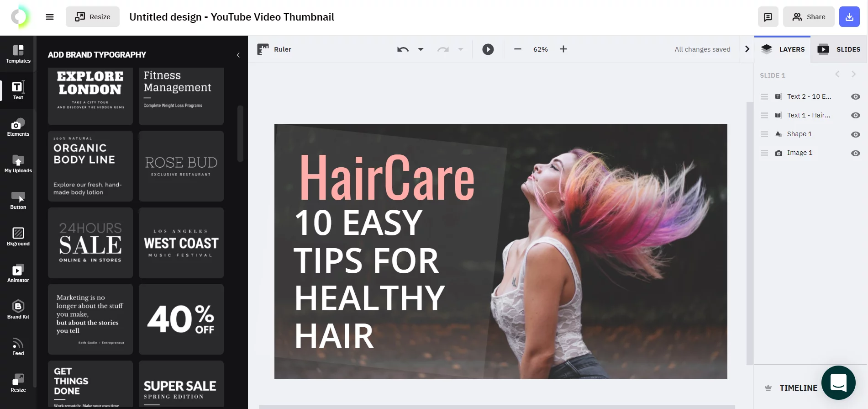Collapse the right layers panel chevron
This screenshot has width=868, height=409.
tap(747, 49)
